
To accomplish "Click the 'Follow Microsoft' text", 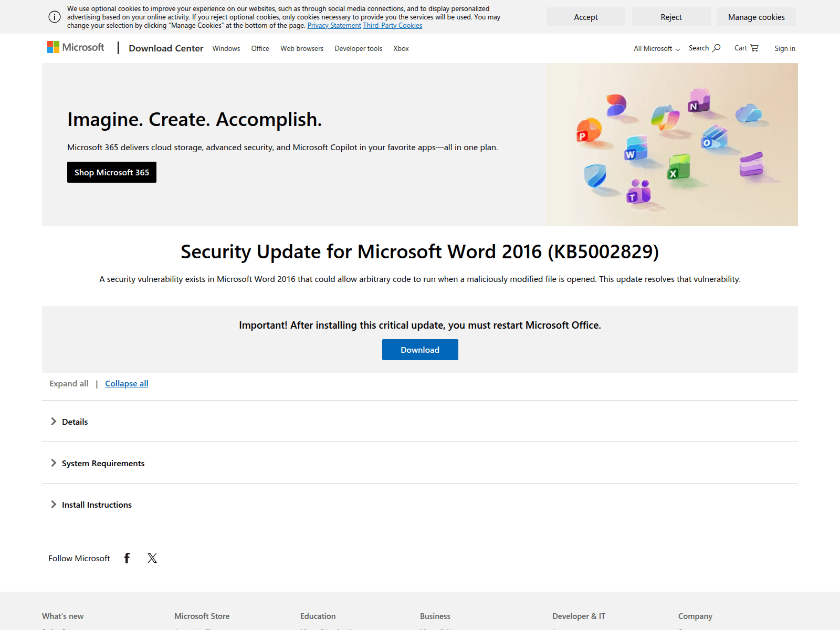I will (79, 558).
